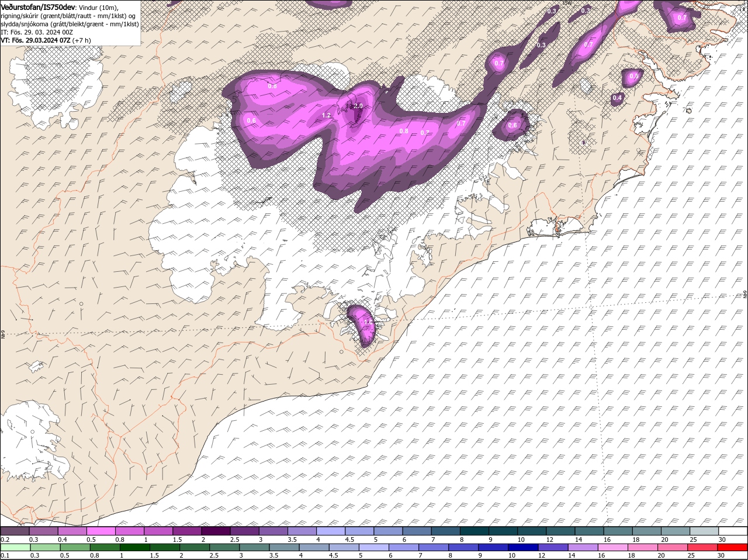The width and height of the screenshot is (748, 560).
Task: Click the 0.4 snowfall label on the map
Action: [x=617, y=98]
